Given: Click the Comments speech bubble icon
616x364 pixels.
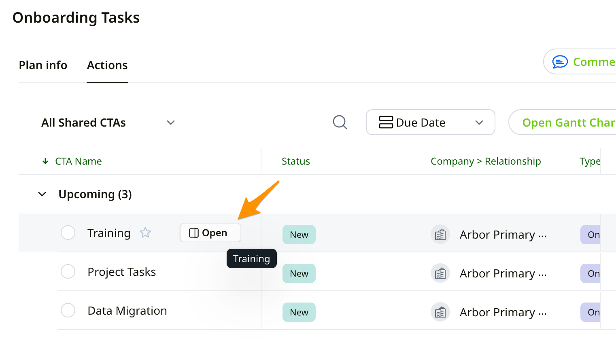Looking at the screenshot, I should point(560,62).
